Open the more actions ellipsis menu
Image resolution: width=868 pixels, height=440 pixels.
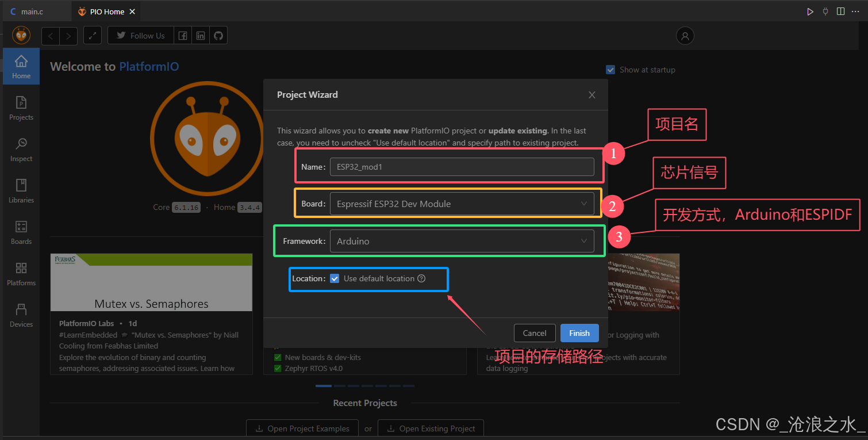(x=855, y=12)
